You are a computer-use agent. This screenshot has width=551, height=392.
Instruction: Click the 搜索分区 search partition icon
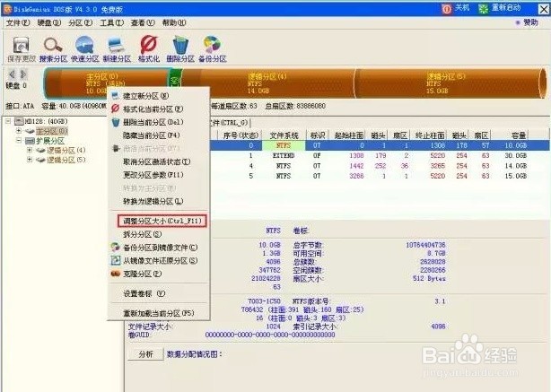point(53,49)
